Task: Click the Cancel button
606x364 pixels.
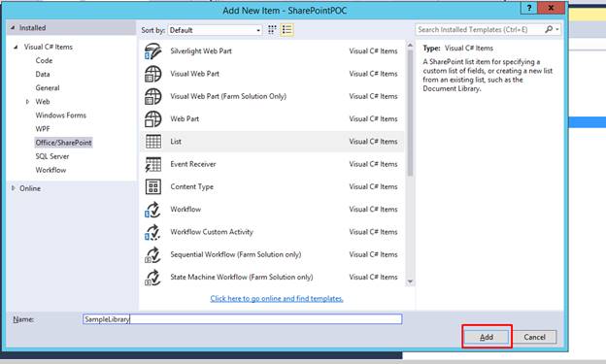Action: point(534,337)
